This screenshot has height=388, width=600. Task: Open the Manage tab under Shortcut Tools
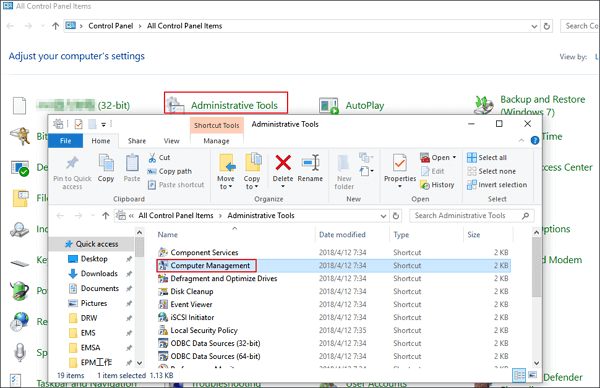(x=217, y=141)
